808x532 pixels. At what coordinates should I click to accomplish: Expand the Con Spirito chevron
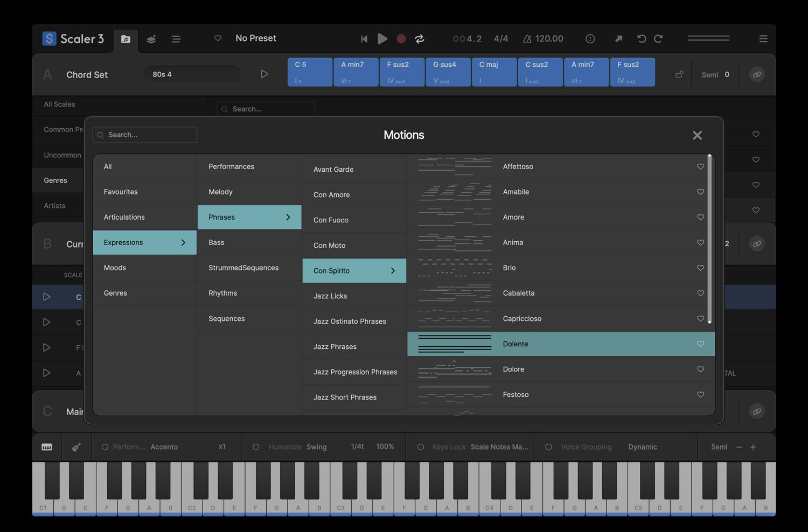pyautogui.click(x=392, y=270)
